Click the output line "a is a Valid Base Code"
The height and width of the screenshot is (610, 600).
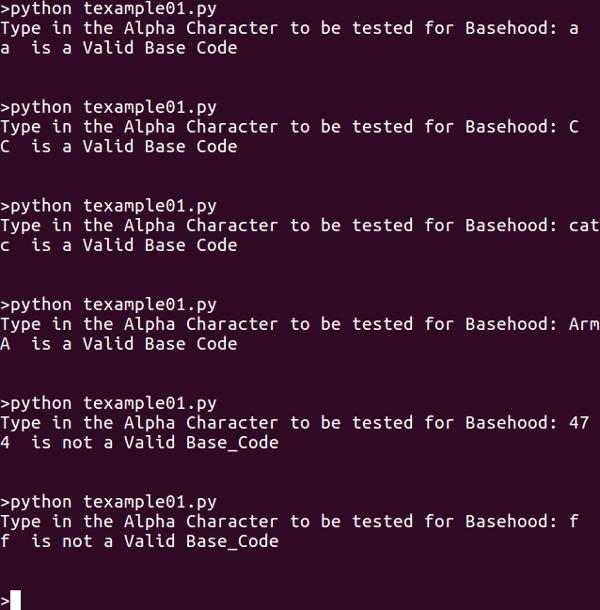pos(119,47)
